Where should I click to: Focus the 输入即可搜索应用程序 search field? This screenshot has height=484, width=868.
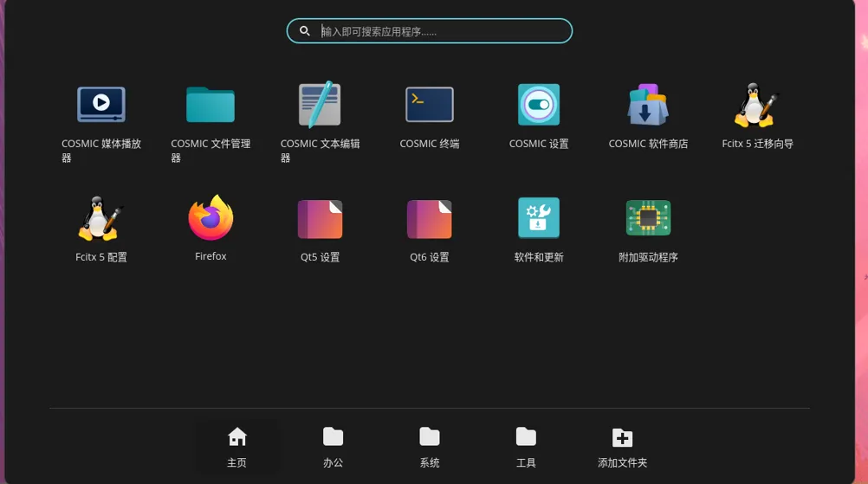click(x=430, y=31)
